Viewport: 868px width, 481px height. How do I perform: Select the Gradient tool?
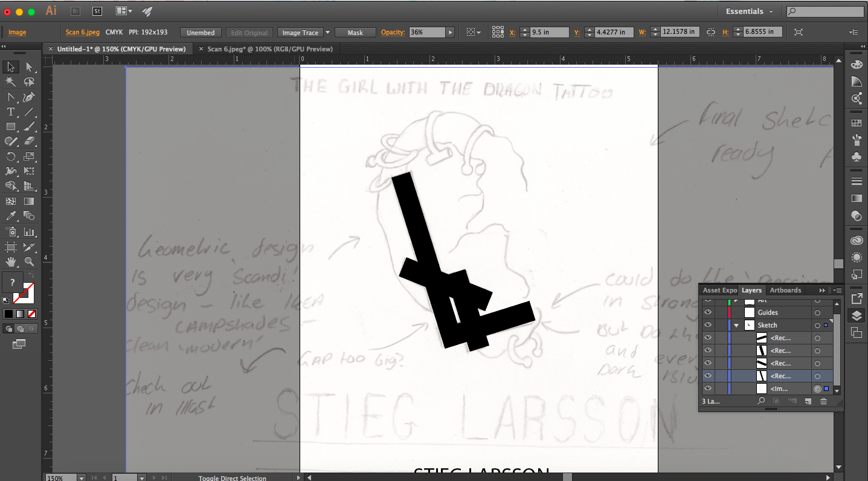click(29, 201)
